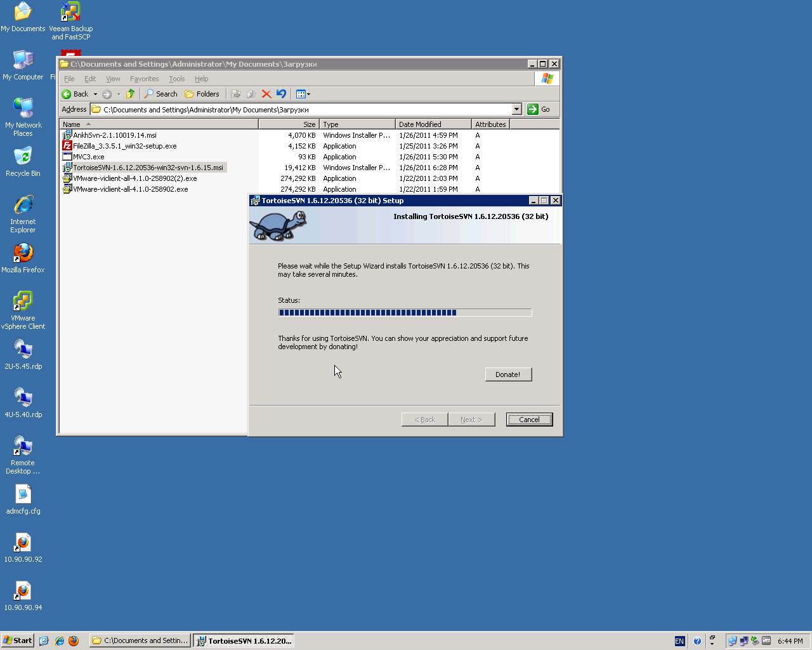Click the Back button in Explorer toolbar
The width and height of the screenshot is (812, 650).
pos(75,94)
